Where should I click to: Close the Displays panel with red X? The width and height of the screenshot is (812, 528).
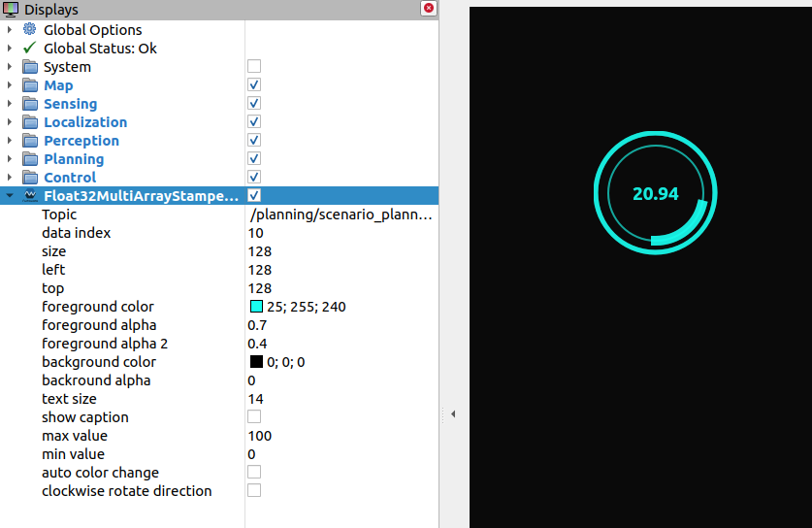(x=428, y=9)
